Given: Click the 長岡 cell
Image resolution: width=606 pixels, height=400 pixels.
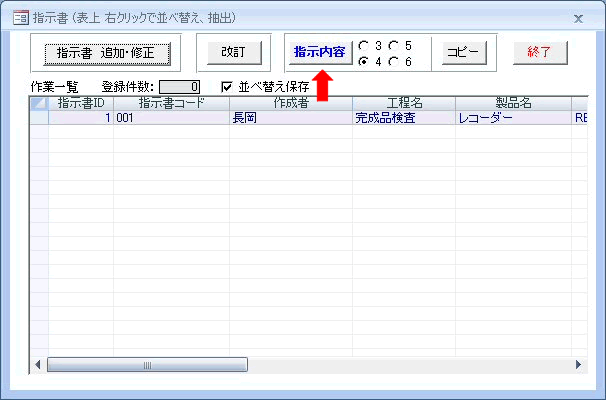Looking at the screenshot, I should tap(291, 117).
